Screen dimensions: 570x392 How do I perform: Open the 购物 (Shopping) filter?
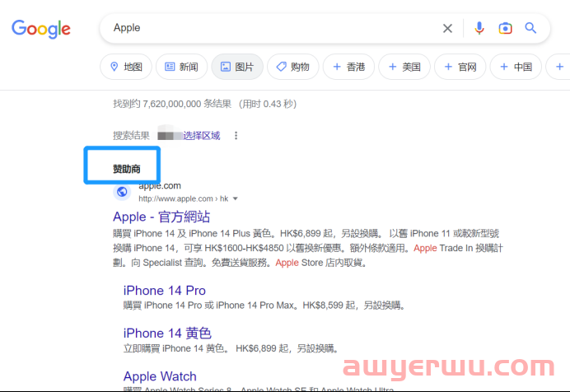[292, 67]
